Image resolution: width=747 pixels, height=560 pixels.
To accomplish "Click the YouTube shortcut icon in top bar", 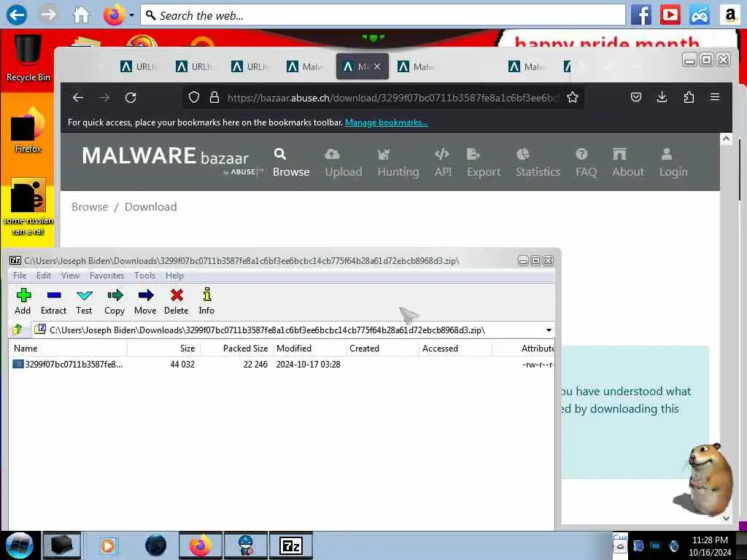I will pos(670,15).
